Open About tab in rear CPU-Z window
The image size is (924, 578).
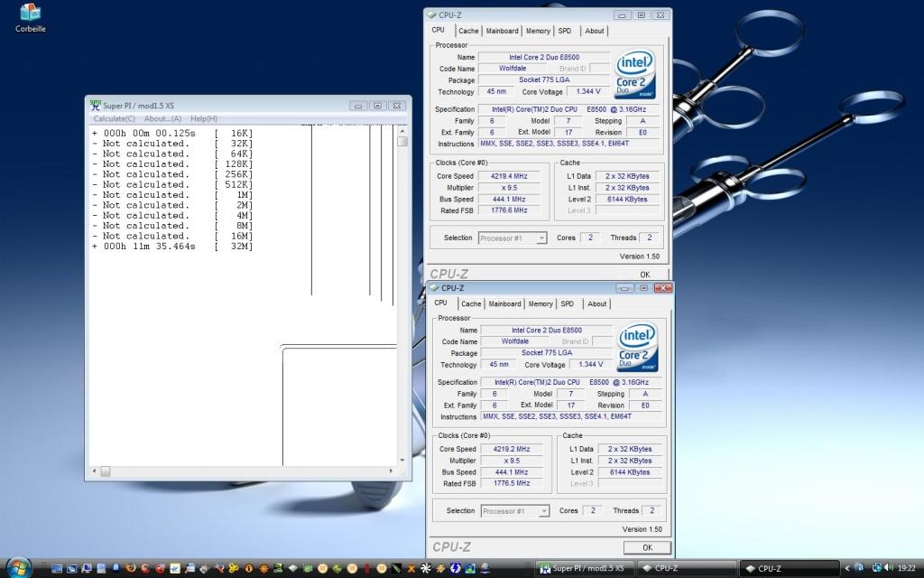click(594, 31)
